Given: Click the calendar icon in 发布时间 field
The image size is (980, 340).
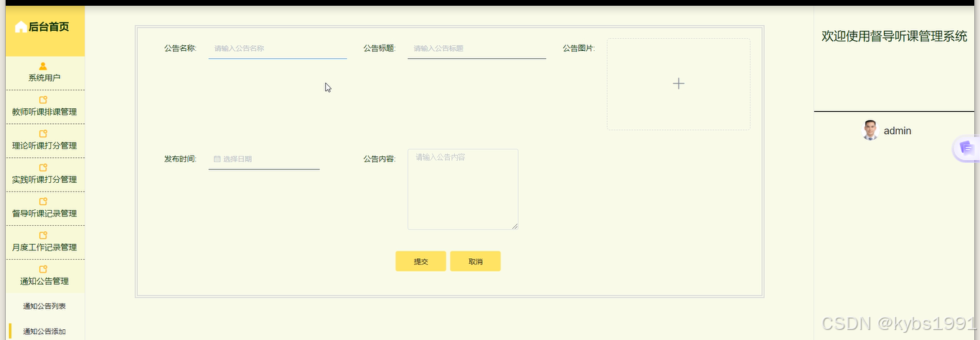Looking at the screenshot, I should pos(217,159).
